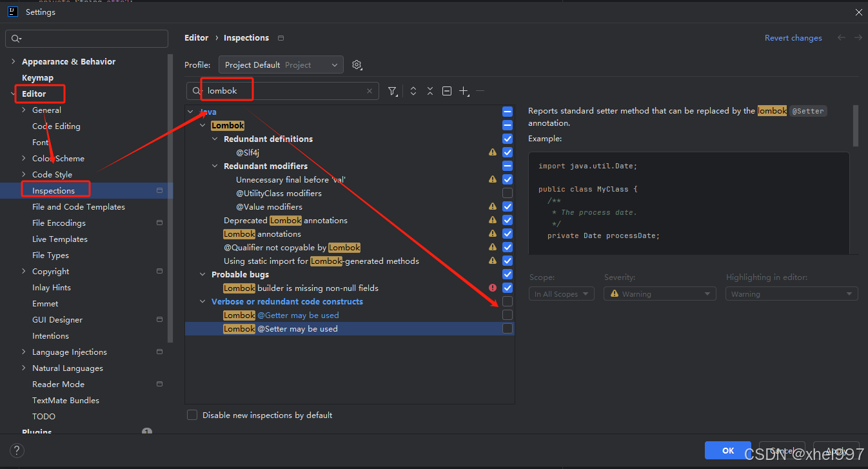Select the Lombok annotations inspection
This screenshot has width=868, height=469.
[262, 234]
